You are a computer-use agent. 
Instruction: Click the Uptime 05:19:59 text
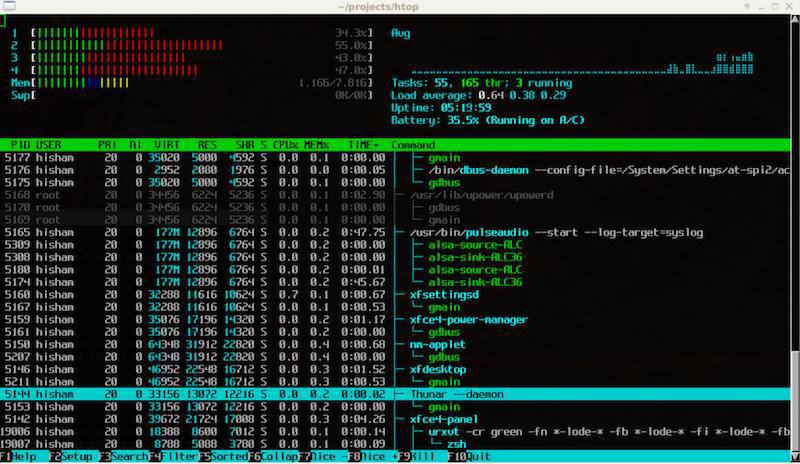(x=441, y=108)
